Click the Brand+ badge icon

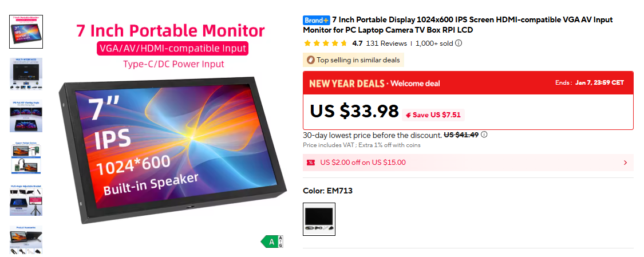[x=316, y=19]
